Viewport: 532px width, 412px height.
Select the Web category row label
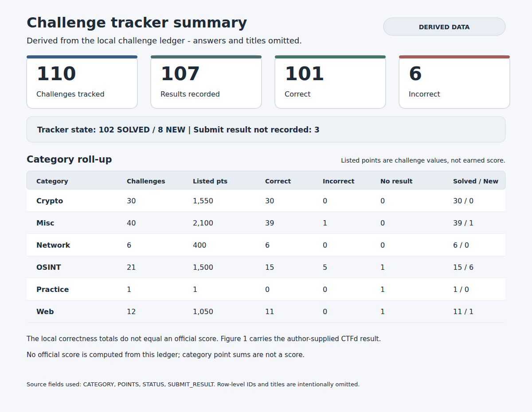[x=45, y=311]
